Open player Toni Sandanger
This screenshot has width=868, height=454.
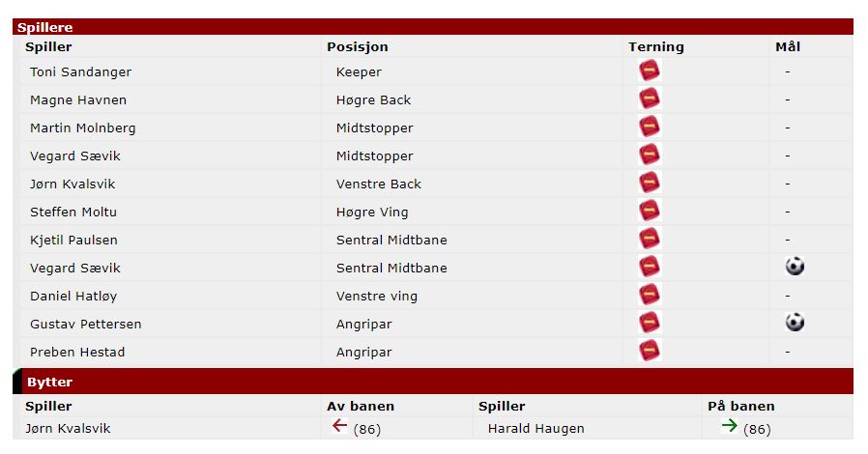81,71
